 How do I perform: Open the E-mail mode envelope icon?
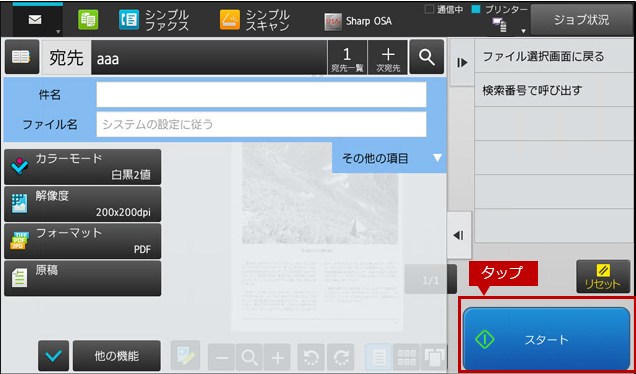pyautogui.click(x=35, y=20)
